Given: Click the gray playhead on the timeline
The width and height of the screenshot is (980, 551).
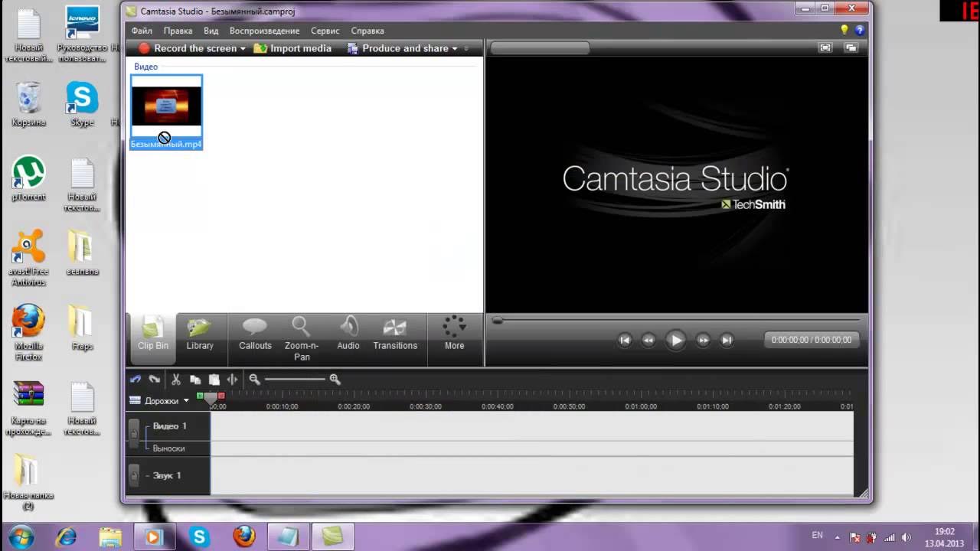Looking at the screenshot, I should point(211,399).
